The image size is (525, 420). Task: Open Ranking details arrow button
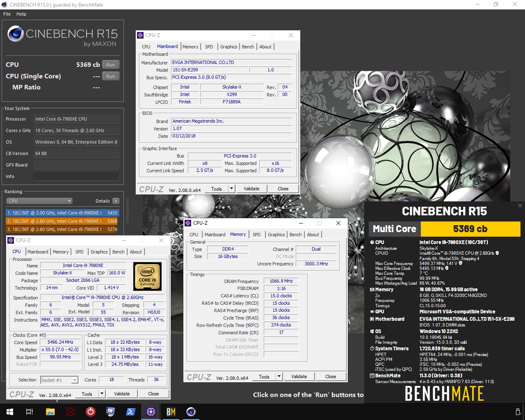[x=116, y=201]
